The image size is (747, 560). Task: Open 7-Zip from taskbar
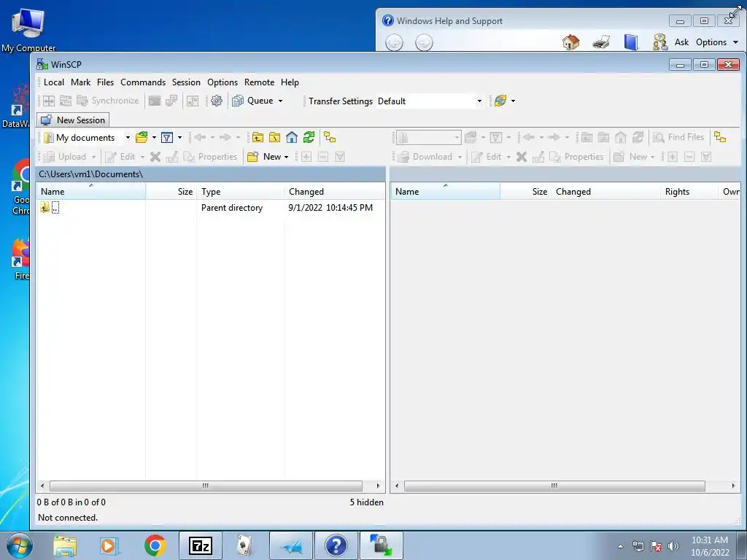coord(201,545)
